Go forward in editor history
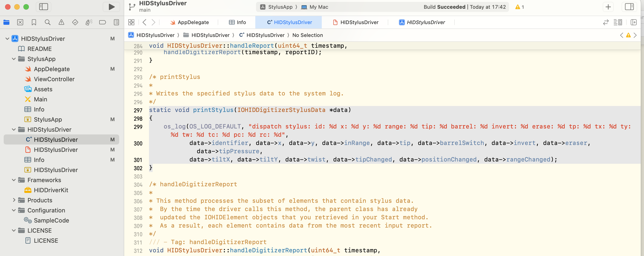Screen dimensions: 644x256 (154, 22)
